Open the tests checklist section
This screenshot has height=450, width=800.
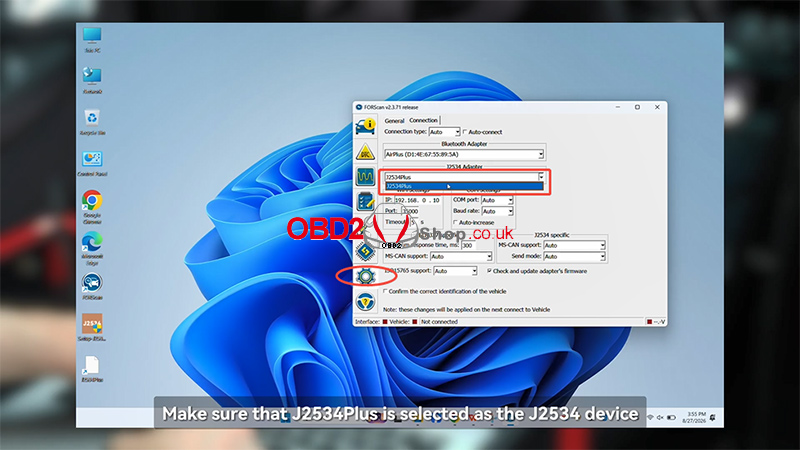(365, 202)
